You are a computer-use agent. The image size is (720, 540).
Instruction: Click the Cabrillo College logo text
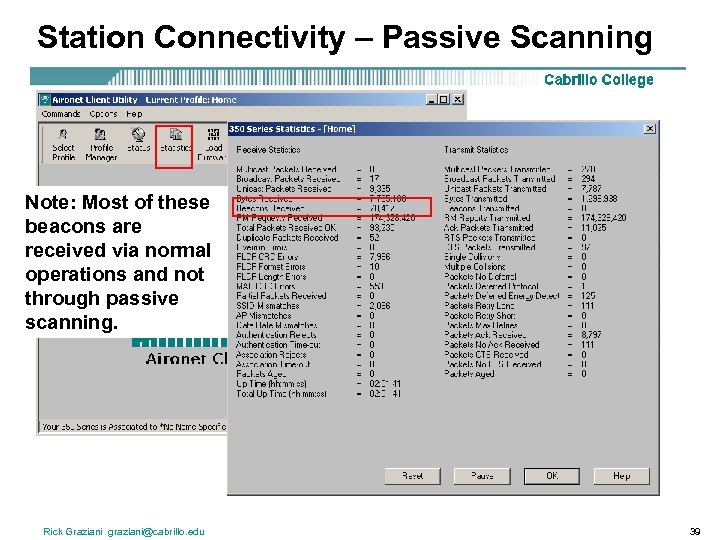click(598, 80)
